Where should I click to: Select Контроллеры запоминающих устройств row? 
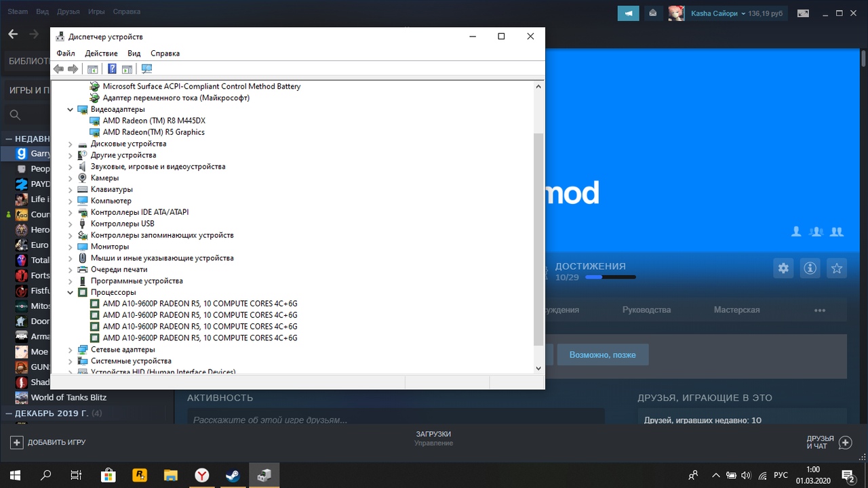162,235
